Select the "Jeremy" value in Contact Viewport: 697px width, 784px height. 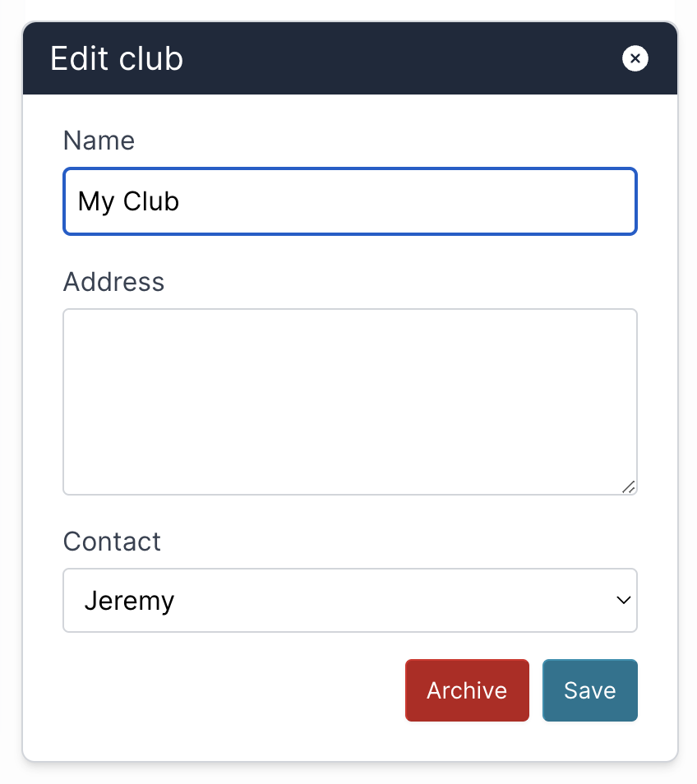point(129,601)
